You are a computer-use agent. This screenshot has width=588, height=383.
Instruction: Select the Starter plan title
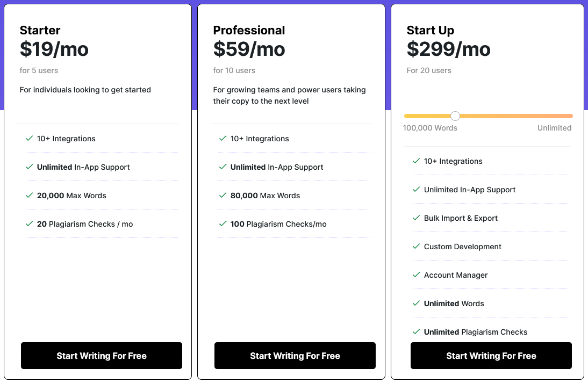[x=40, y=30]
